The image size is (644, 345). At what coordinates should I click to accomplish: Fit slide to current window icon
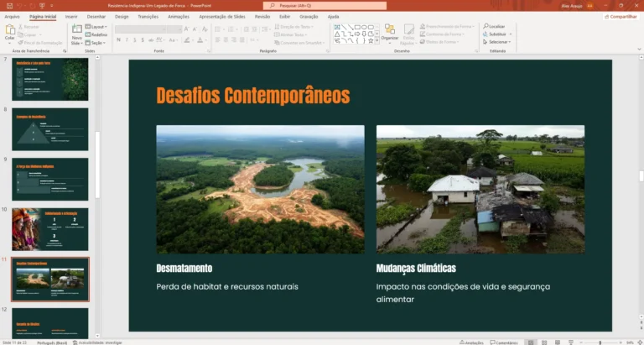click(639, 342)
